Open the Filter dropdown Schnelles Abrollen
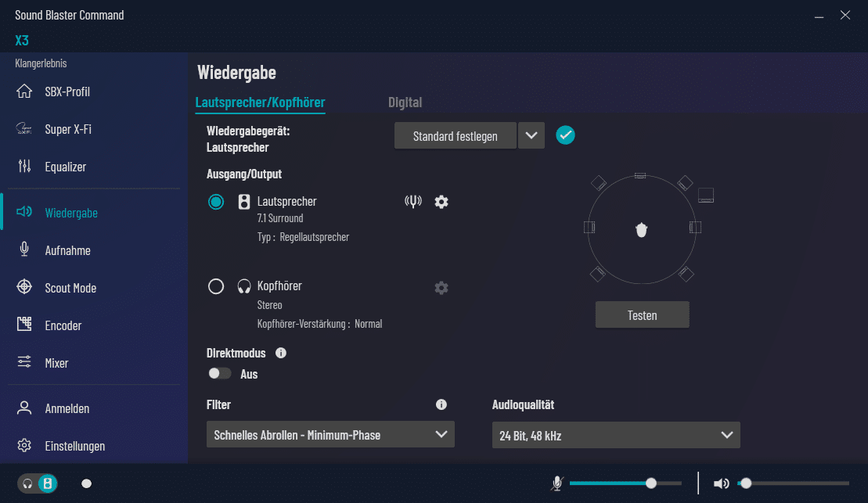The width and height of the screenshot is (868, 503). pos(330,435)
